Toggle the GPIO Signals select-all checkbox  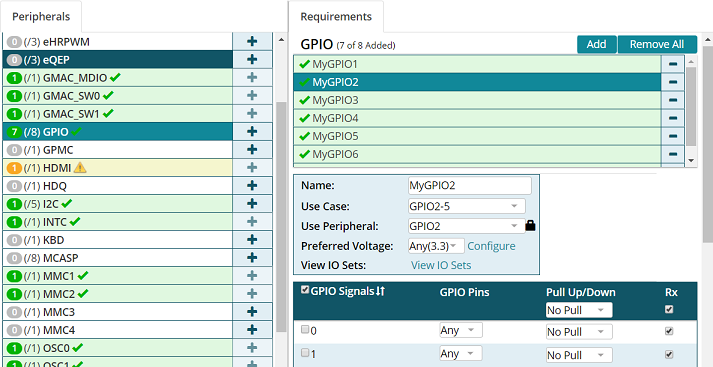coord(305,290)
